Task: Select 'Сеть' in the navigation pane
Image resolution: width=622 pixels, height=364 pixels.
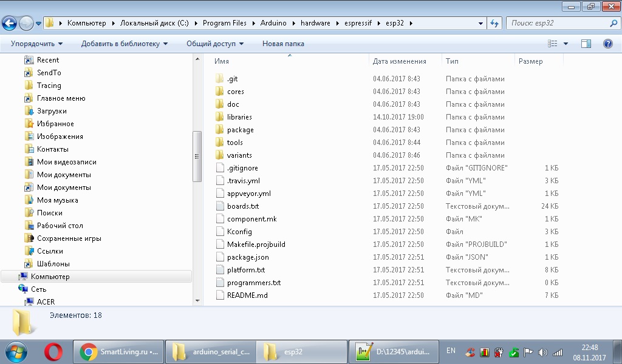Action: [x=38, y=289]
